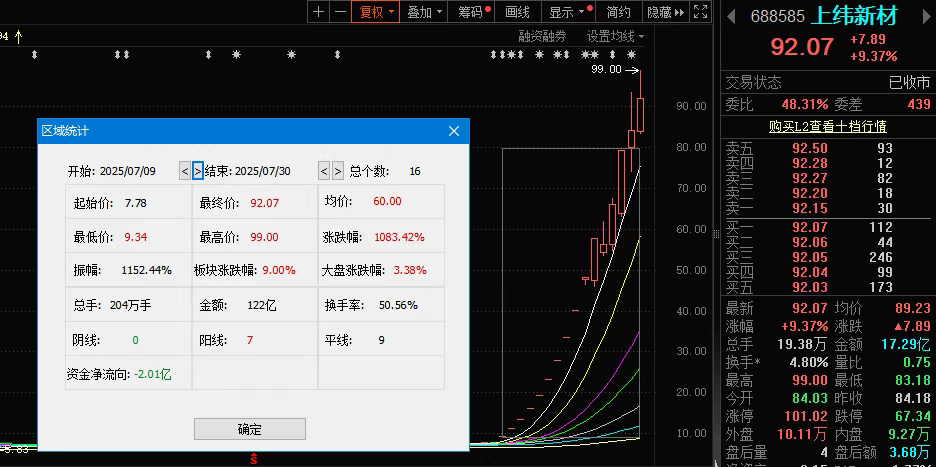
Task: Open the 显示 display menu
Action: coord(567,12)
